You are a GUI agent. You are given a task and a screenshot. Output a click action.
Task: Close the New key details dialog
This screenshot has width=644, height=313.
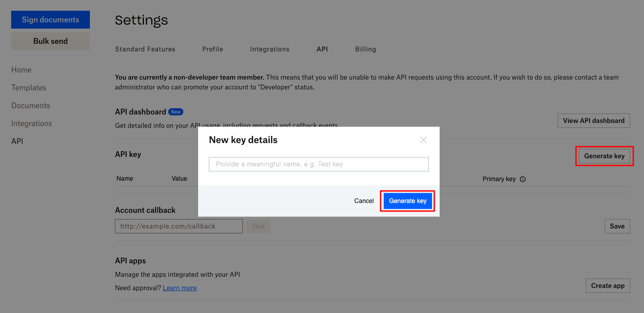point(423,140)
